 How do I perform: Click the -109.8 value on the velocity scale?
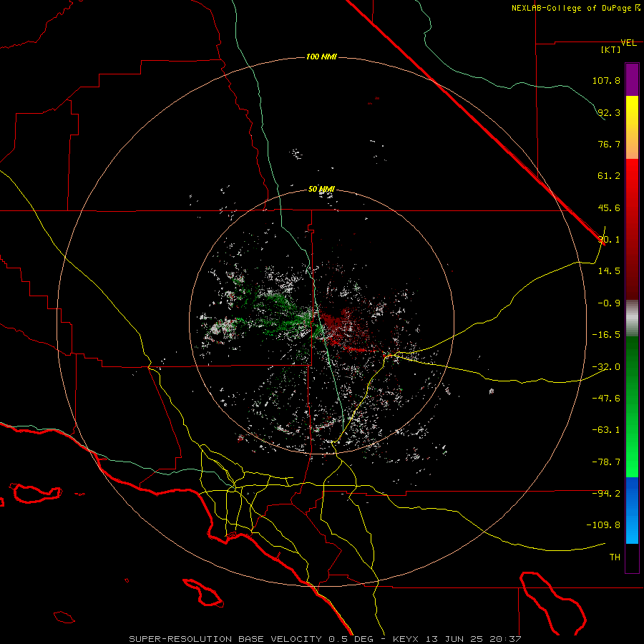pyautogui.click(x=603, y=525)
